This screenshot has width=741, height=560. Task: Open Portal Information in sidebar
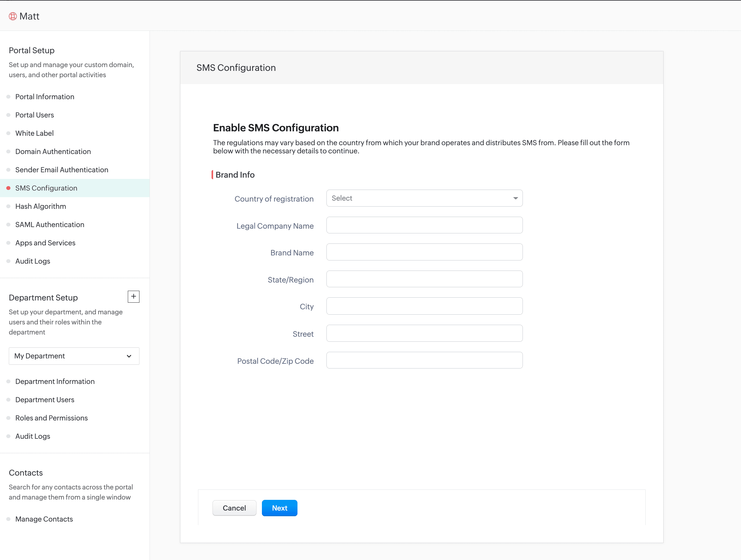[45, 96]
